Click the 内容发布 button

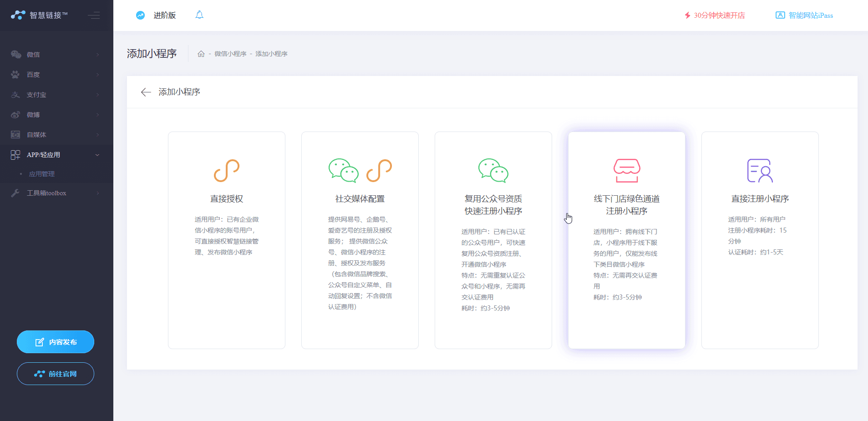[x=56, y=342]
